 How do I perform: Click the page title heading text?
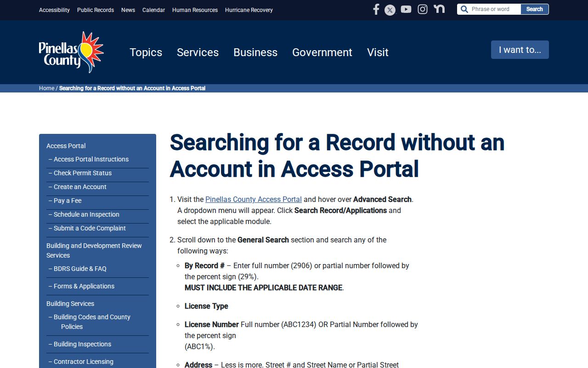(x=337, y=155)
